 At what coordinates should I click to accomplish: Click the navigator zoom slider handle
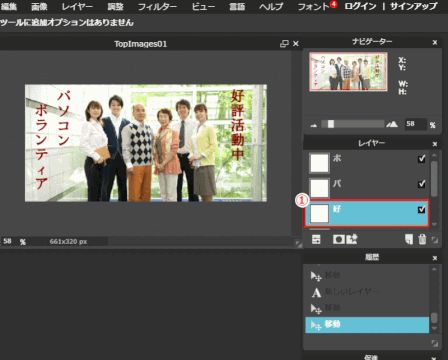(x=331, y=124)
